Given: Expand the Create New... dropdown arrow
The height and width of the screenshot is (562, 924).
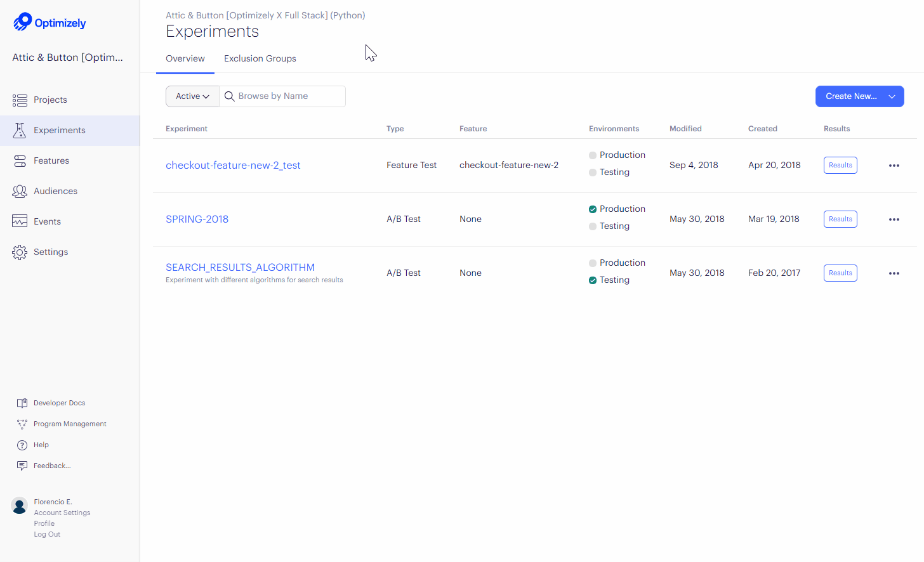Looking at the screenshot, I should [892, 96].
